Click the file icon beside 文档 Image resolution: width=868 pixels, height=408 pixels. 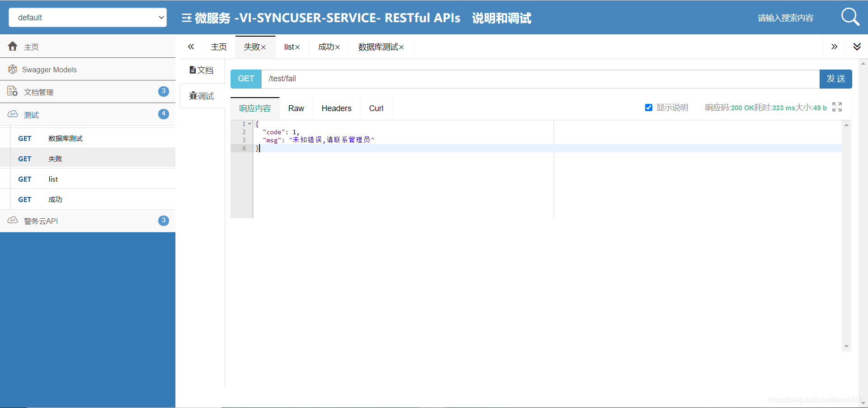193,70
